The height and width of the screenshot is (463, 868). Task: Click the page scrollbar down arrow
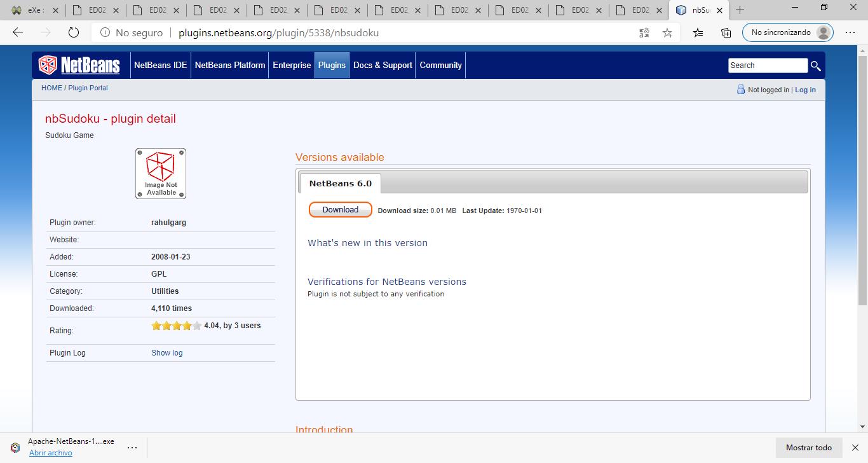coord(863,427)
